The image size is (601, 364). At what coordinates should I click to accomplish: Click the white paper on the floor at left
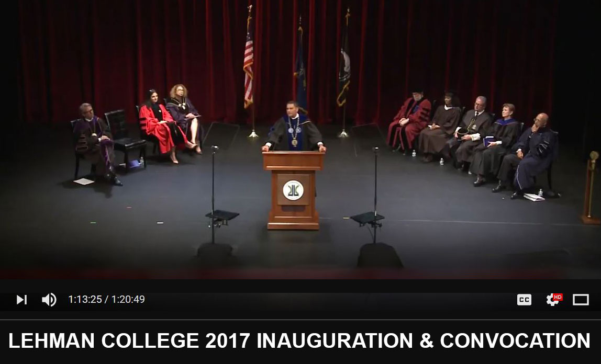click(83, 181)
